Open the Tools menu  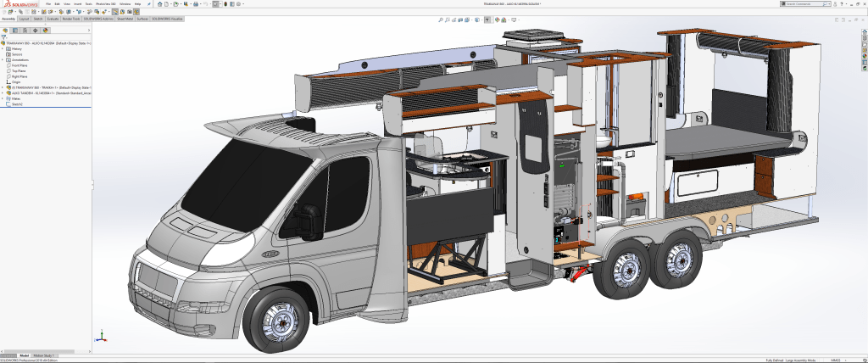click(x=89, y=3)
